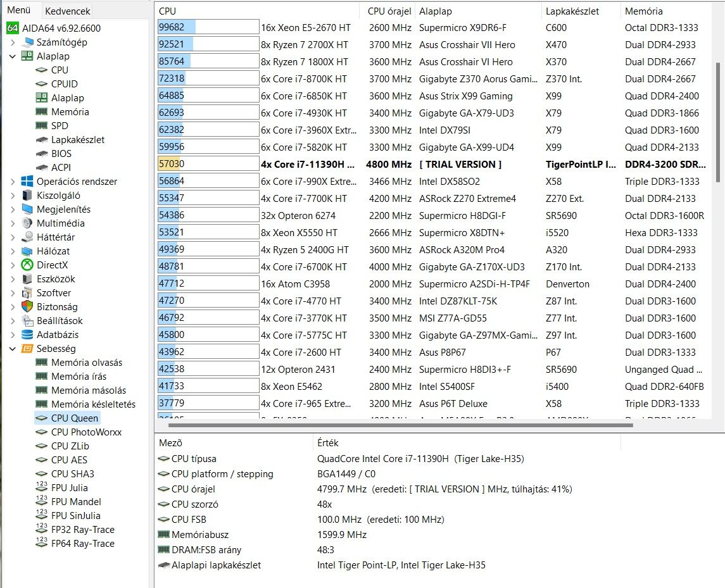Click the Multimédia speaker icon

coord(27,223)
